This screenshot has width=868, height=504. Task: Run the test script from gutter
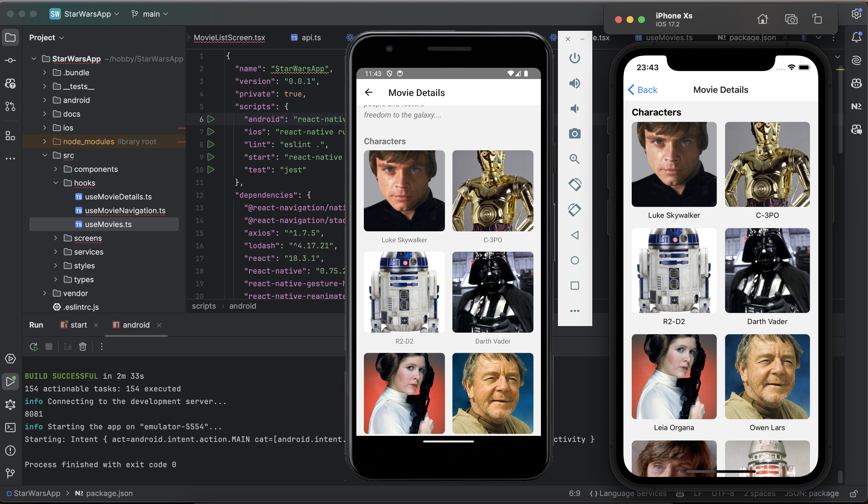211,170
